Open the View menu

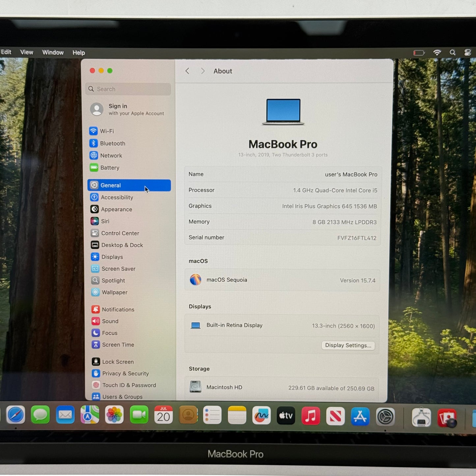point(27,52)
